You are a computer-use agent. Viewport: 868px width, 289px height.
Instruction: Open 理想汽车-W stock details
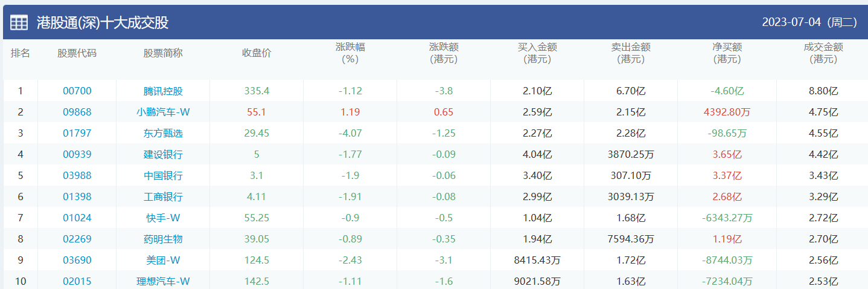coord(163,282)
